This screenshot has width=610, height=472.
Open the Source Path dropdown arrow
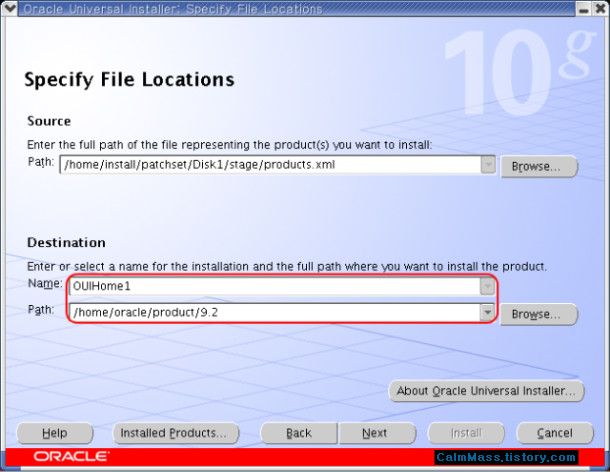pyautogui.click(x=488, y=165)
